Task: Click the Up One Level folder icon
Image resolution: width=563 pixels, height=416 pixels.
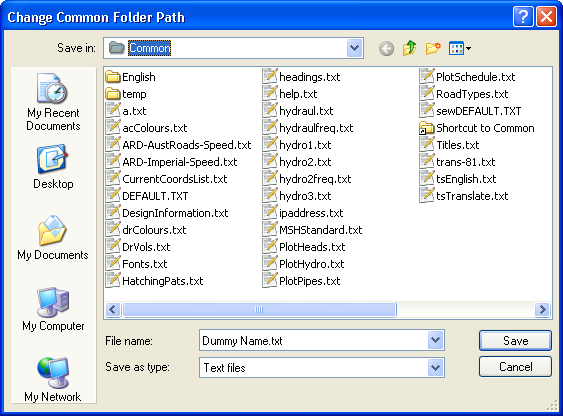Action: (x=409, y=48)
